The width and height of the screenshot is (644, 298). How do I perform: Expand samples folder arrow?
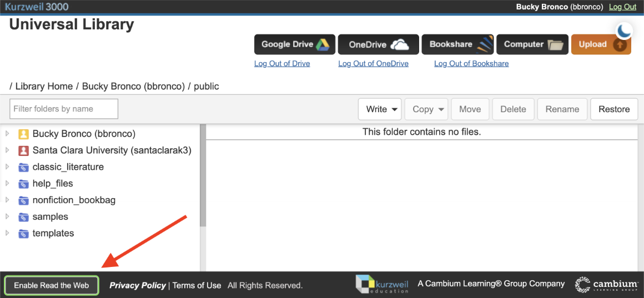[x=7, y=216]
